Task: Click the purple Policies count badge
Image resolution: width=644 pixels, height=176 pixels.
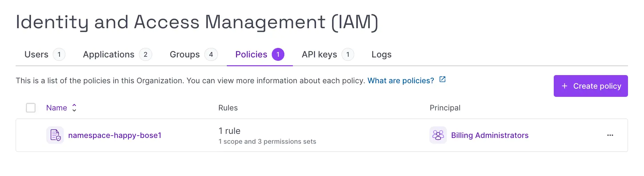Action: coord(278,54)
